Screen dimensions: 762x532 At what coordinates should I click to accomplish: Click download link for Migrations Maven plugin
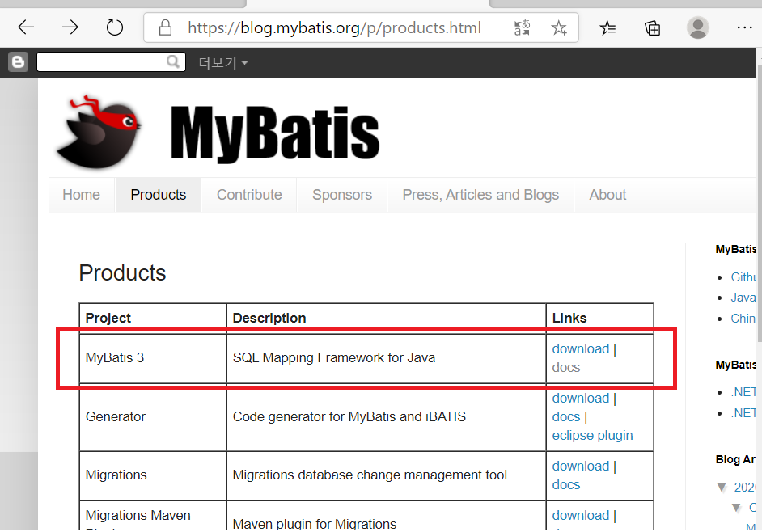click(x=581, y=516)
